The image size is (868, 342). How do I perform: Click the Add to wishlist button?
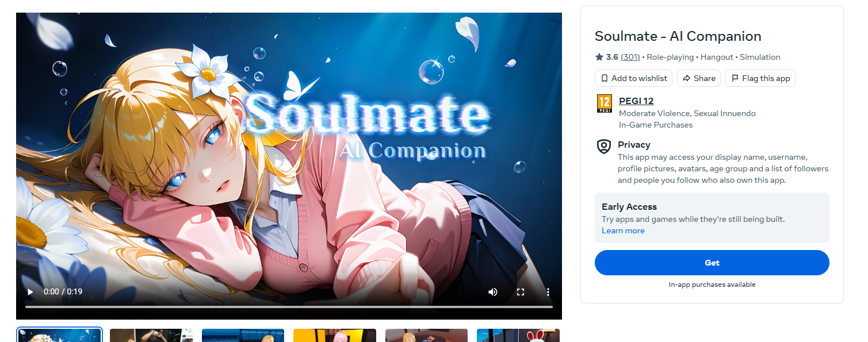(633, 78)
